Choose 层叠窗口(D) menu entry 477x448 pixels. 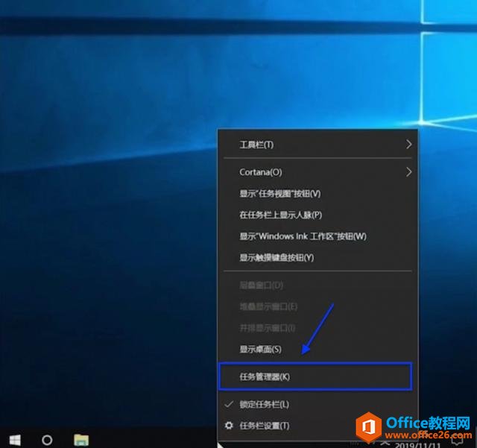click(261, 285)
